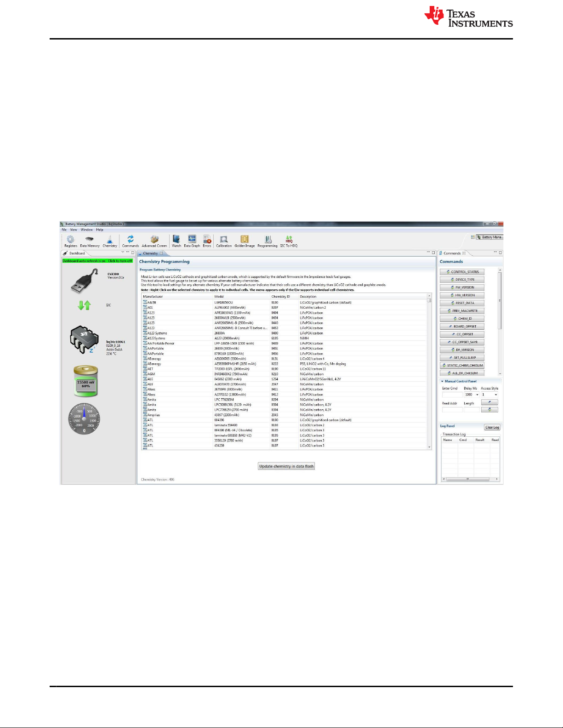Image resolution: width=563 pixels, height=728 pixels.
Task: Click the Advanced Comm toolbox icon
Action: click(x=154, y=240)
